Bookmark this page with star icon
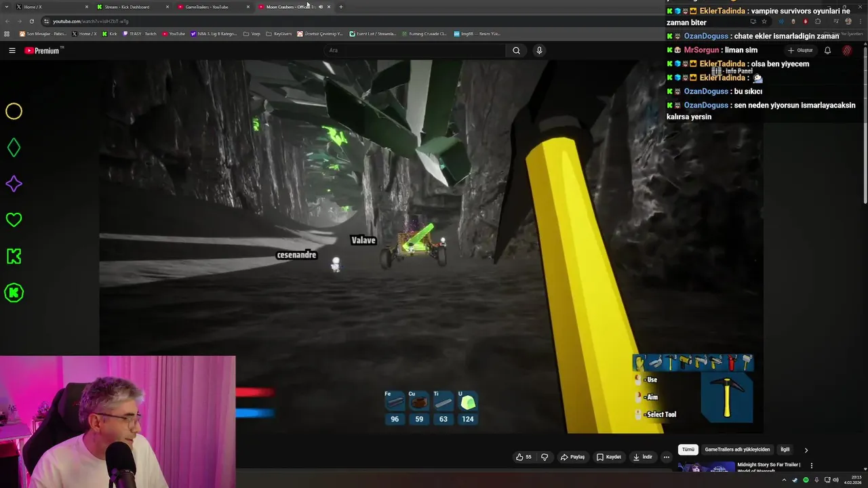This screenshot has height=488, width=868. click(x=764, y=21)
